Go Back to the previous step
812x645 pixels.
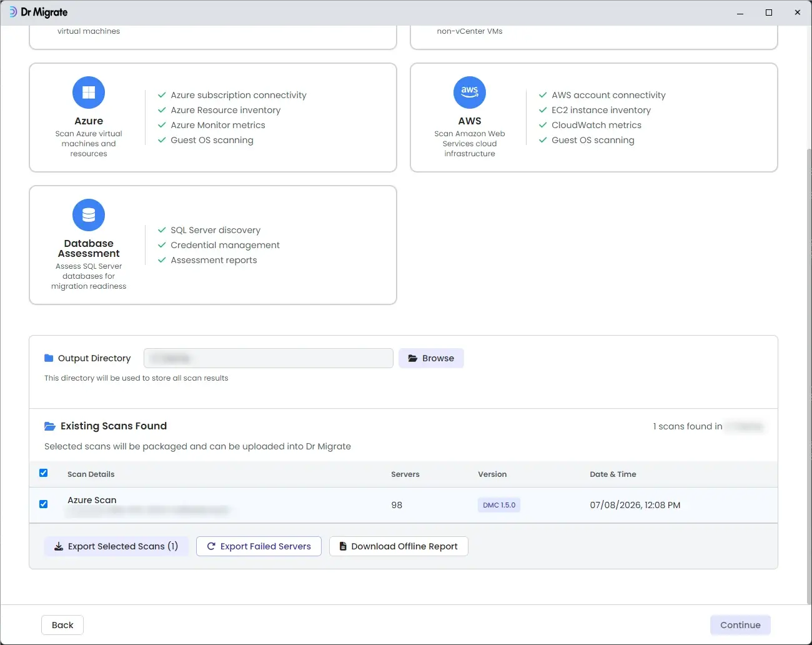62,625
